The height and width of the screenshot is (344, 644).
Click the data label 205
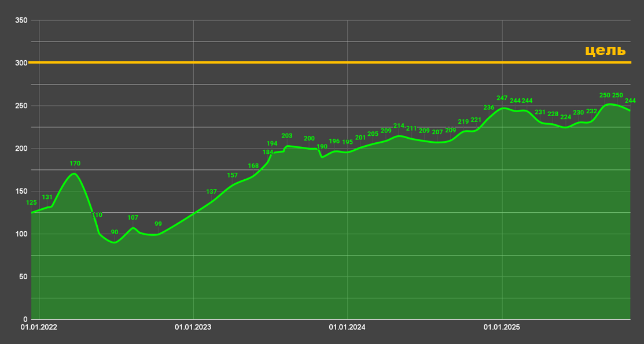click(x=373, y=134)
